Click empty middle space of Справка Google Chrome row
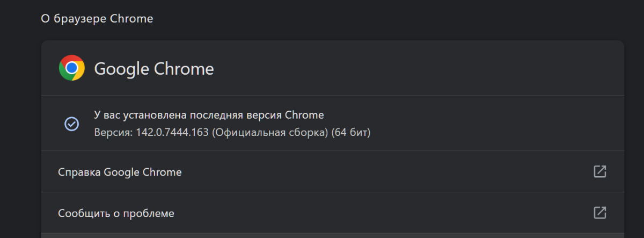The width and height of the screenshot is (644, 238). click(x=376, y=172)
